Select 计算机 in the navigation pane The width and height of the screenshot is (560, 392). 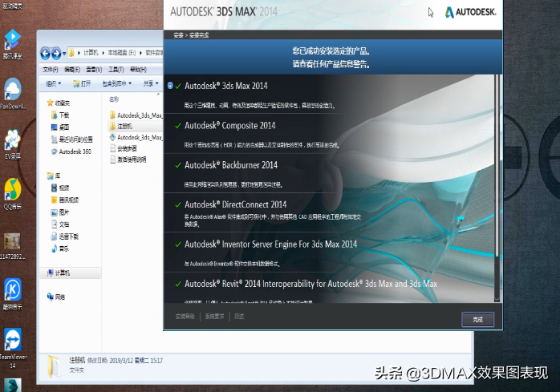click(71, 273)
